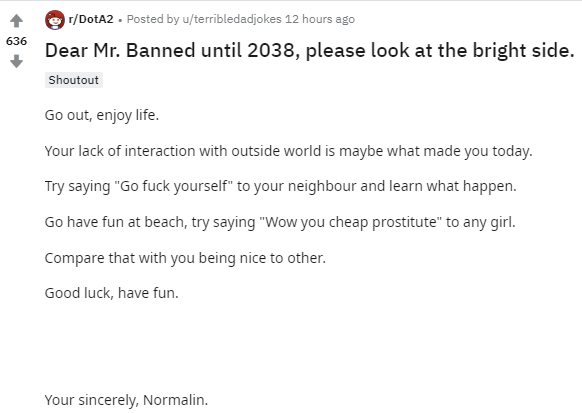Click the "Your sincerely, Normalin." signature

coord(126,400)
